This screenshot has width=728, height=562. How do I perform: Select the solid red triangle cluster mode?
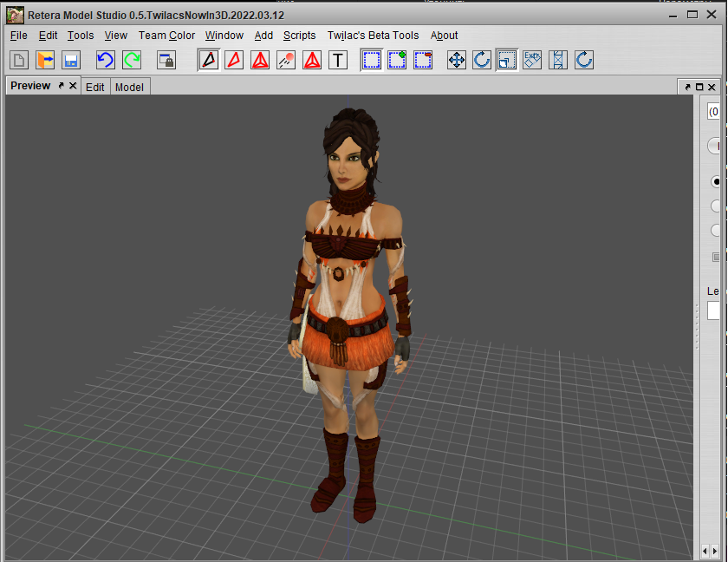point(312,61)
